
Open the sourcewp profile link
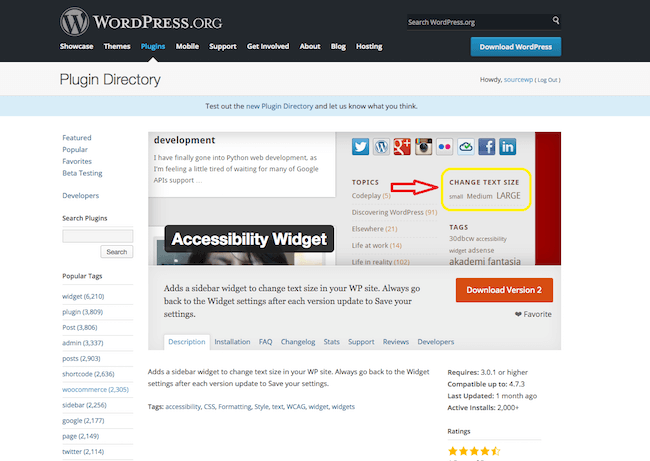(x=518, y=80)
